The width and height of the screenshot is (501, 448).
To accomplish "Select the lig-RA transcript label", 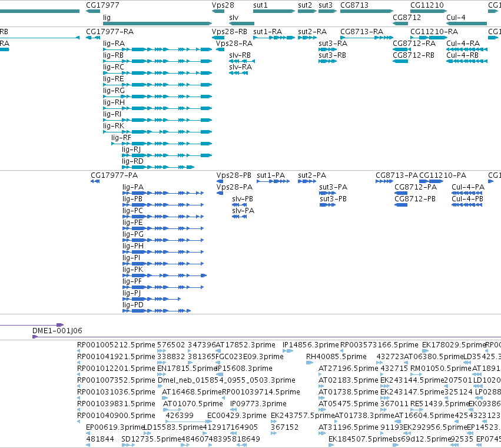I will click(114, 44).
